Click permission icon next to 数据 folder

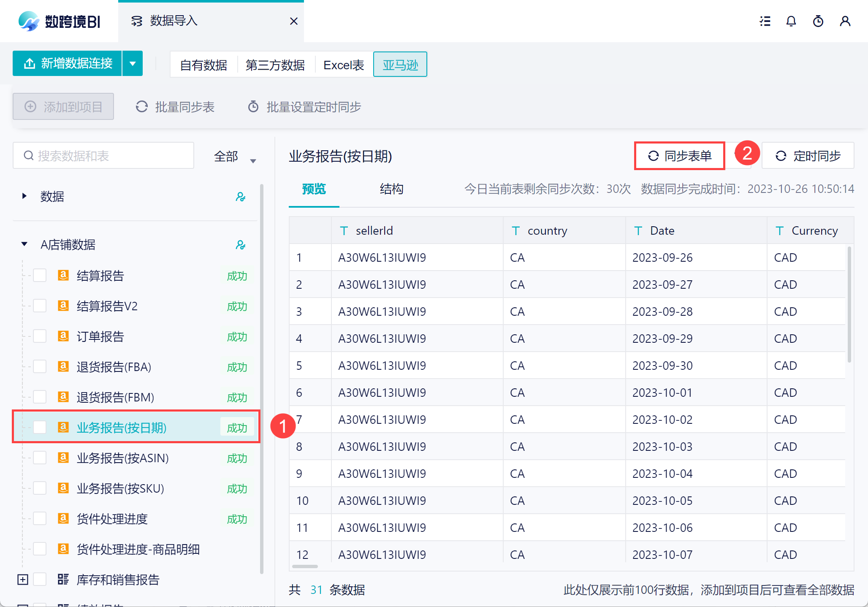point(241,197)
